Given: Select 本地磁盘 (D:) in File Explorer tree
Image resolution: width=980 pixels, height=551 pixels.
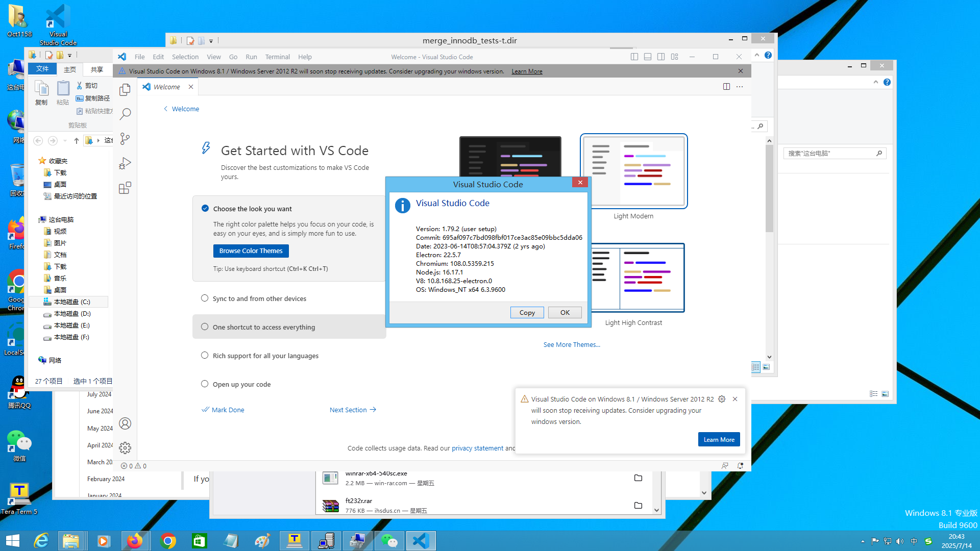Looking at the screenshot, I should 68,313.
